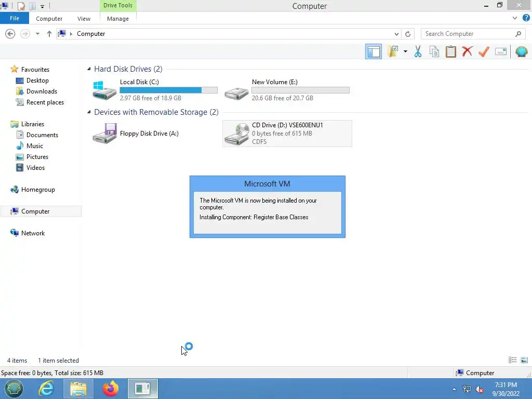Select New Volume (E:) drive
Image resolution: width=532 pixels, height=399 pixels.
pyautogui.click(x=287, y=90)
